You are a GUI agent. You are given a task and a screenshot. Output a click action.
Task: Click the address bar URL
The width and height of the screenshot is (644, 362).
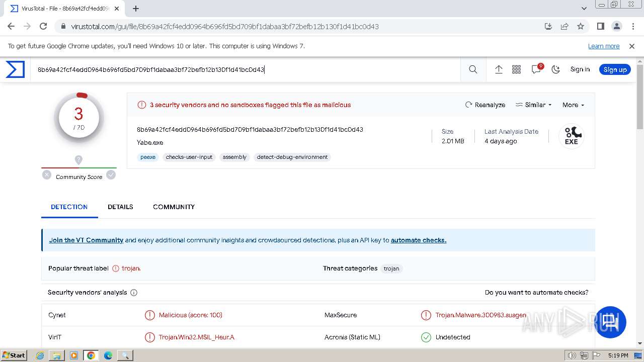pyautogui.click(x=225, y=26)
